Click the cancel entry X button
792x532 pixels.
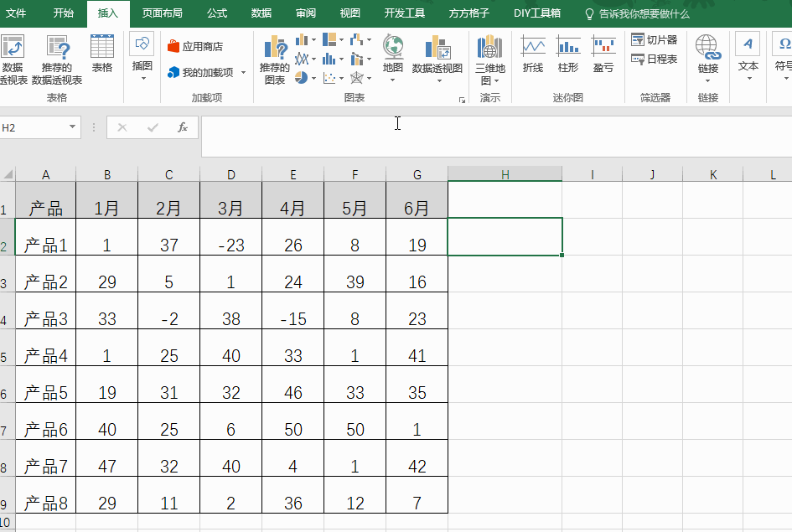pyautogui.click(x=122, y=127)
